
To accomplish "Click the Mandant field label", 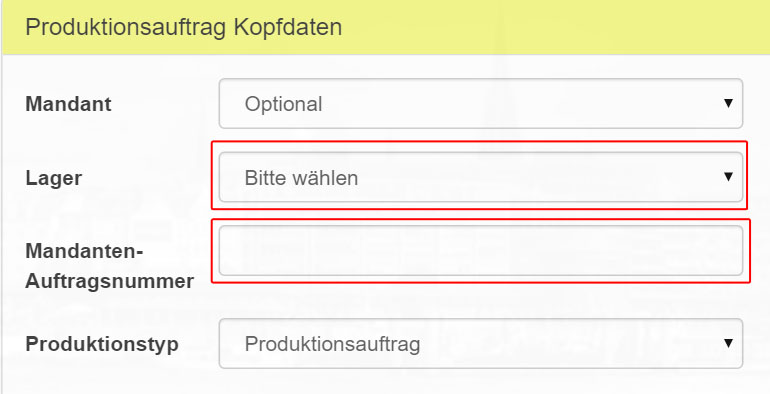I will [x=68, y=104].
